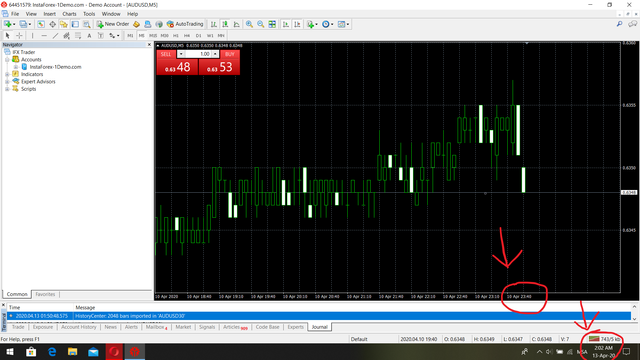Switch to Navigator Favorites tab
This screenshot has height=360, width=640.
tap(45, 294)
